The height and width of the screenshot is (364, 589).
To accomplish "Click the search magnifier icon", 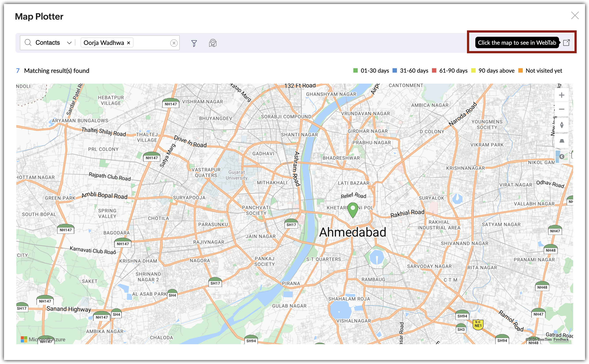I will pos(28,43).
